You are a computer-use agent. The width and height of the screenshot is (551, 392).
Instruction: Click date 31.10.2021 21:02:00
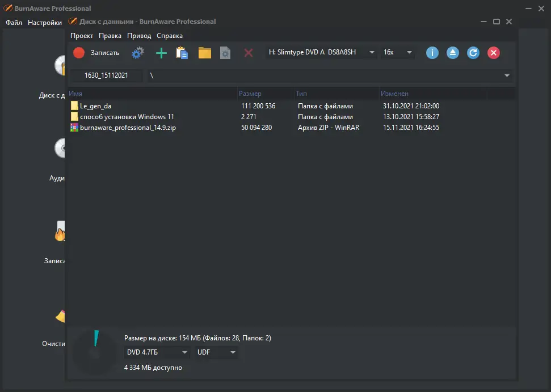[411, 106]
